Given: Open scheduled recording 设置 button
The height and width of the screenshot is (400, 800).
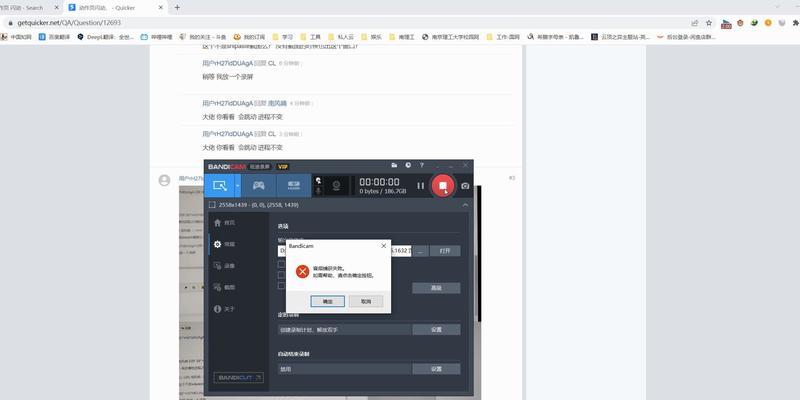Looking at the screenshot, I should coord(436,330).
